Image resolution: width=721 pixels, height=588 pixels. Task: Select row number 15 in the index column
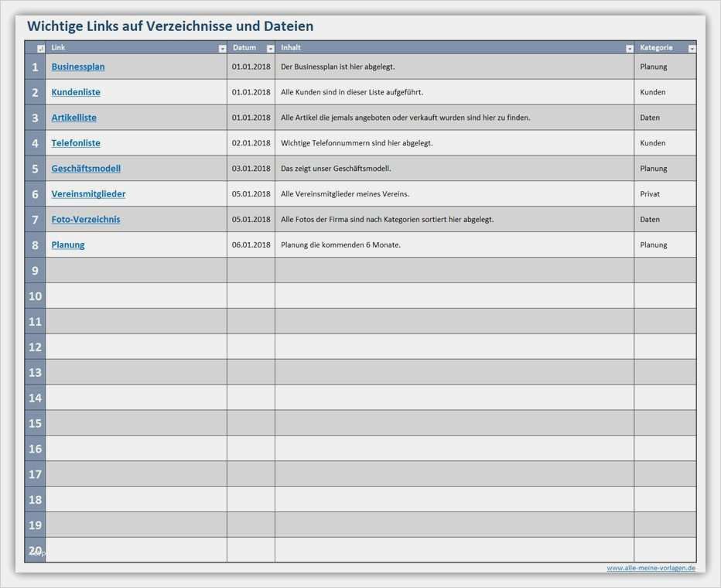(35, 422)
